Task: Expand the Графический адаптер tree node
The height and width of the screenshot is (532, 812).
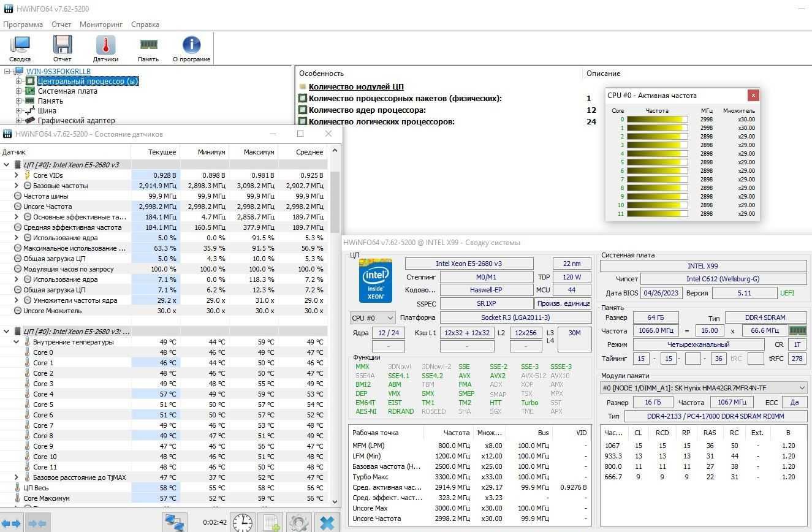Action: click(x=18, y=120)
